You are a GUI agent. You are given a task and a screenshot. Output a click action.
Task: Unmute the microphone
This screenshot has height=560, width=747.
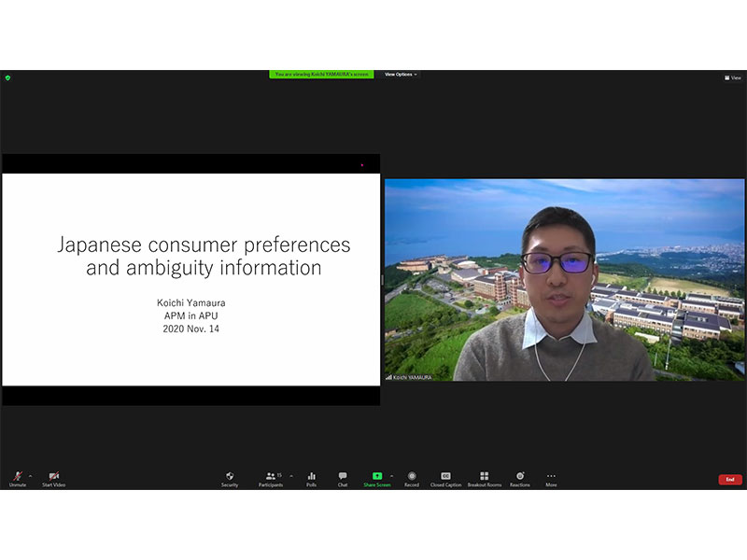click(x=17, y=478)
